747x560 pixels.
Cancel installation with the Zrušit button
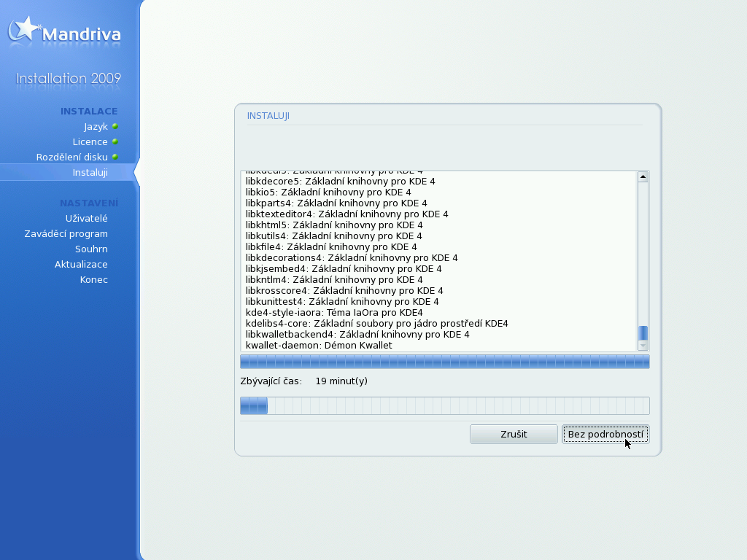[x=514, y=435]
